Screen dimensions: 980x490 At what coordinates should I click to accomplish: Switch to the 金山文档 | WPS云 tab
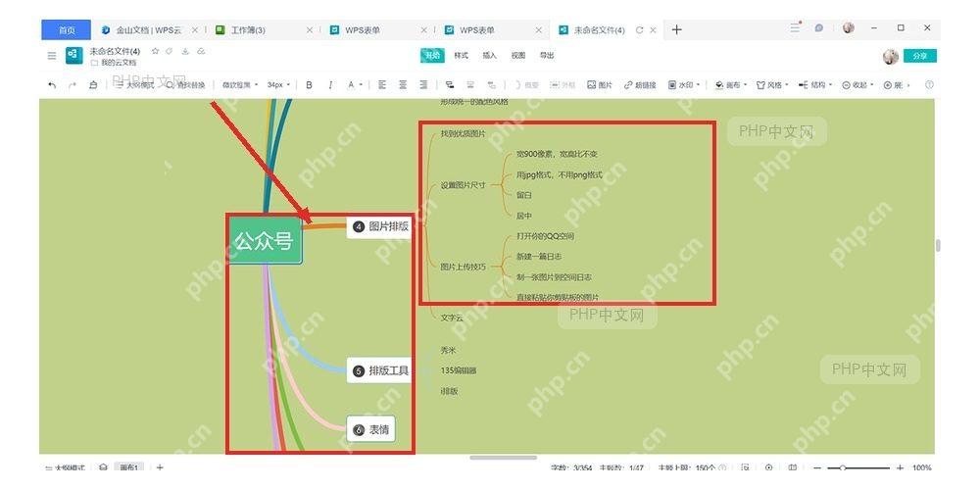click(149, 30)
